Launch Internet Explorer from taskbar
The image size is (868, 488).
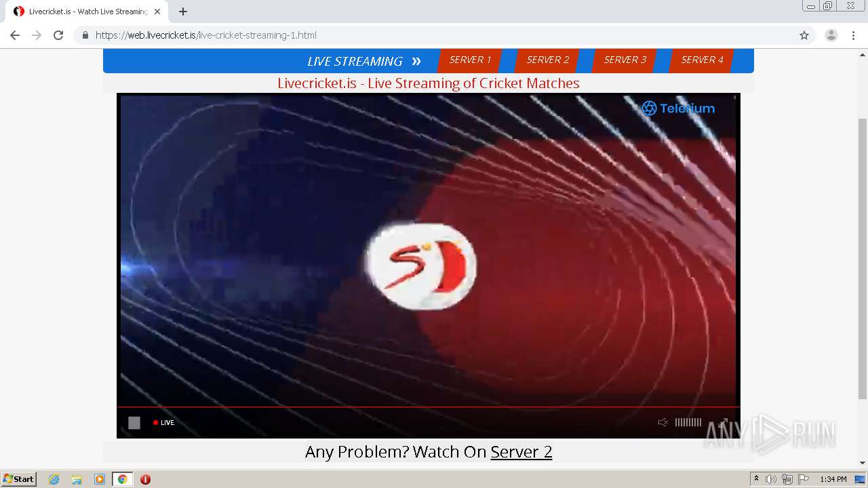click(x=54, y=479)
